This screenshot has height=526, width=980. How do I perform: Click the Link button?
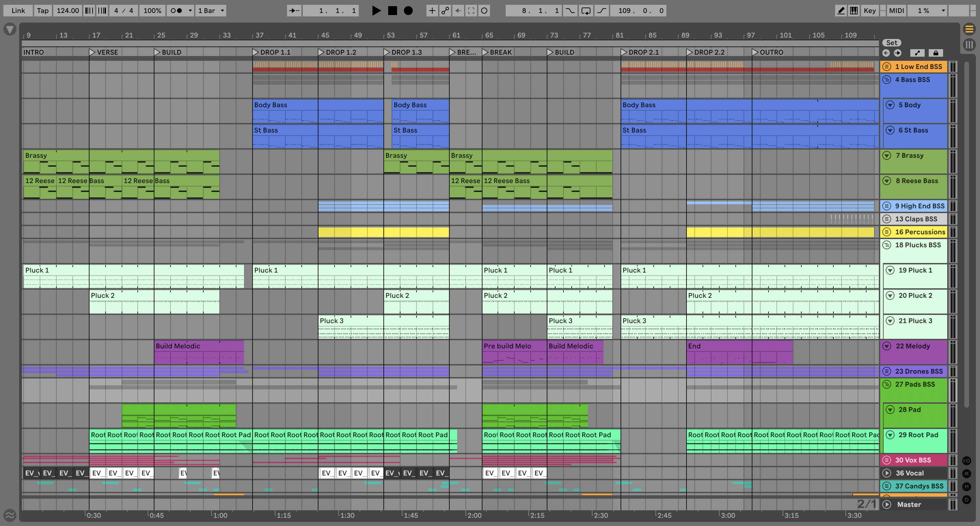coord(18,11)
